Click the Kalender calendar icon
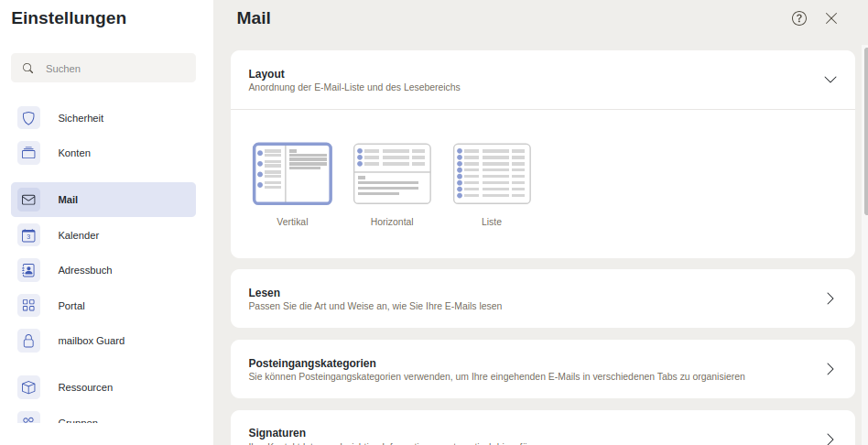This screenshot has width=868, height=445. (x=28, y=235)
